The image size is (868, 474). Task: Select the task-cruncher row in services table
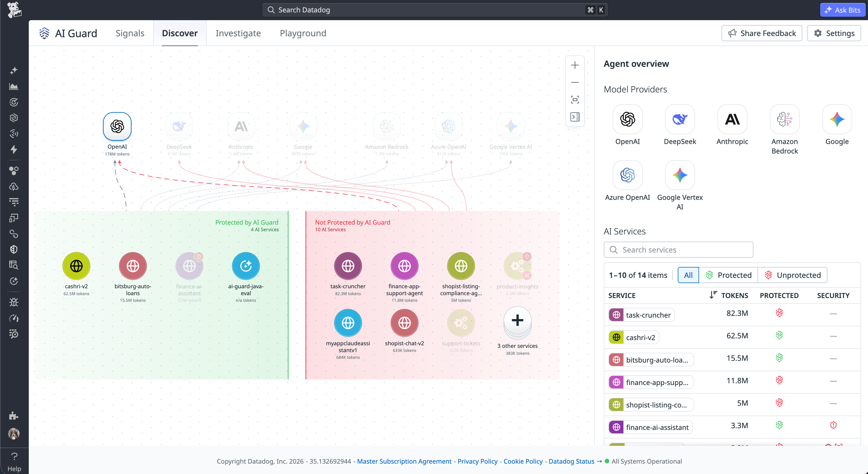732,314
